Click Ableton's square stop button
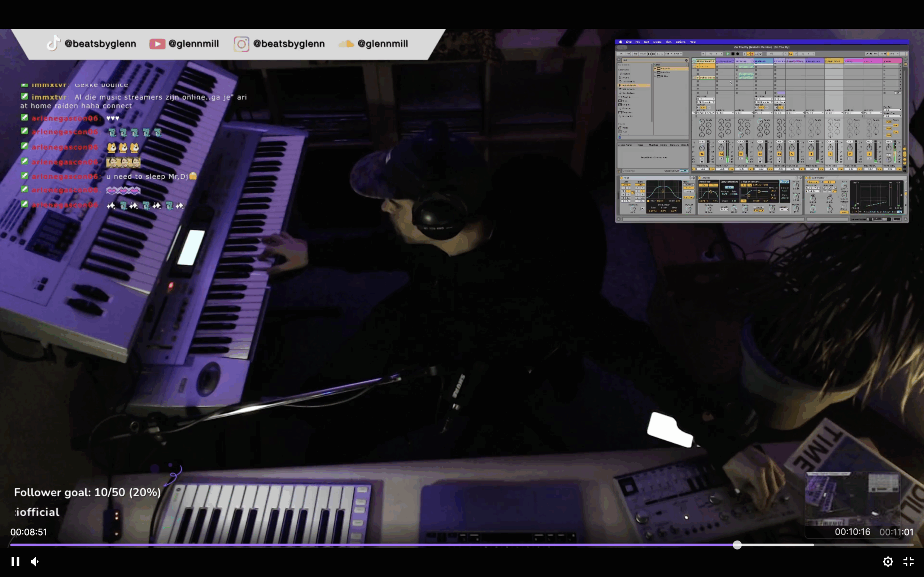Viewport: 924px width, 577px height. tap(733, 54)
